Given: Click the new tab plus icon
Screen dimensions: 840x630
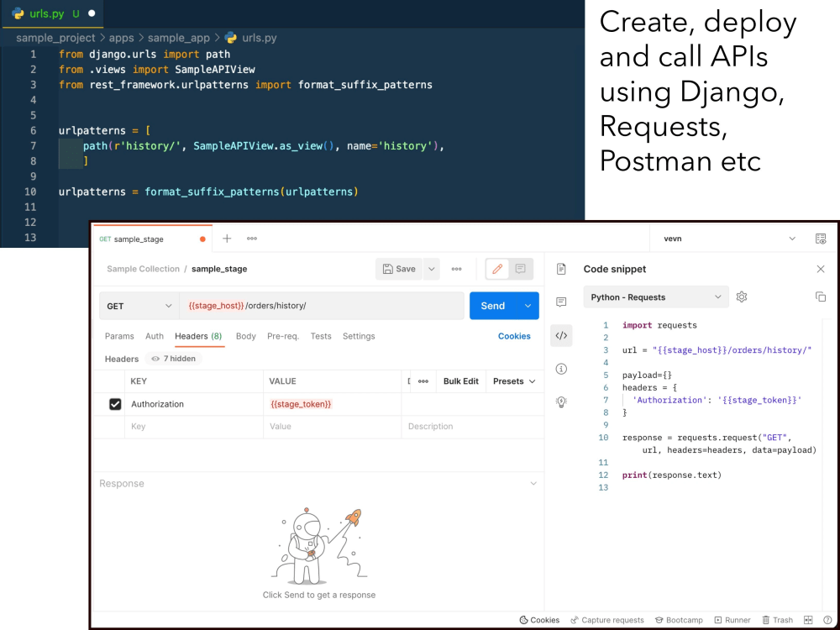Looking at the screenshot, I should 227,239.
